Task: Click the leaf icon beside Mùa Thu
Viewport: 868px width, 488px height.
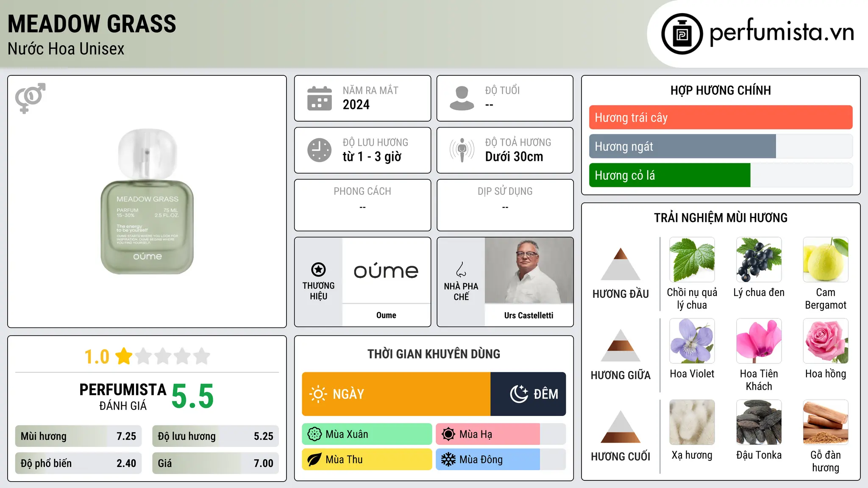Action: click(314, 460)
